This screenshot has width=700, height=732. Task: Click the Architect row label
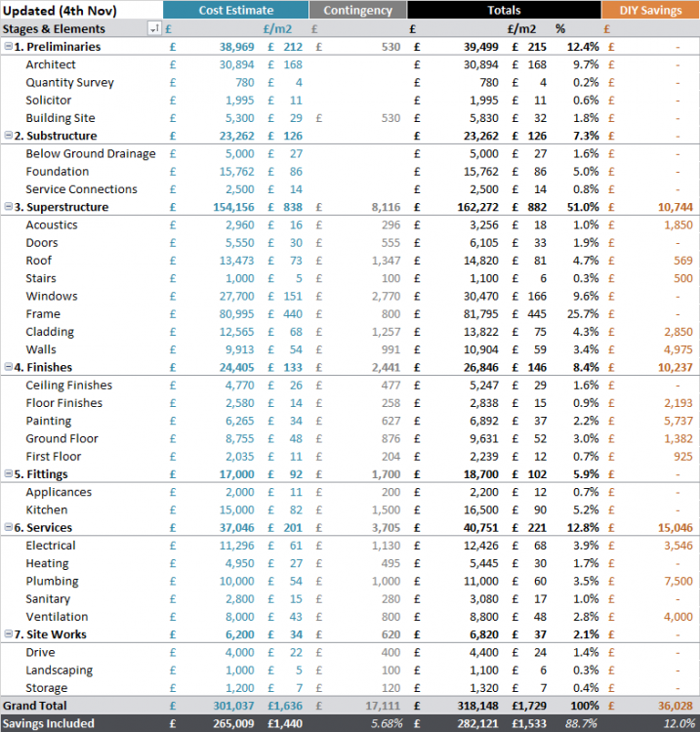click(x=51, y=64)
